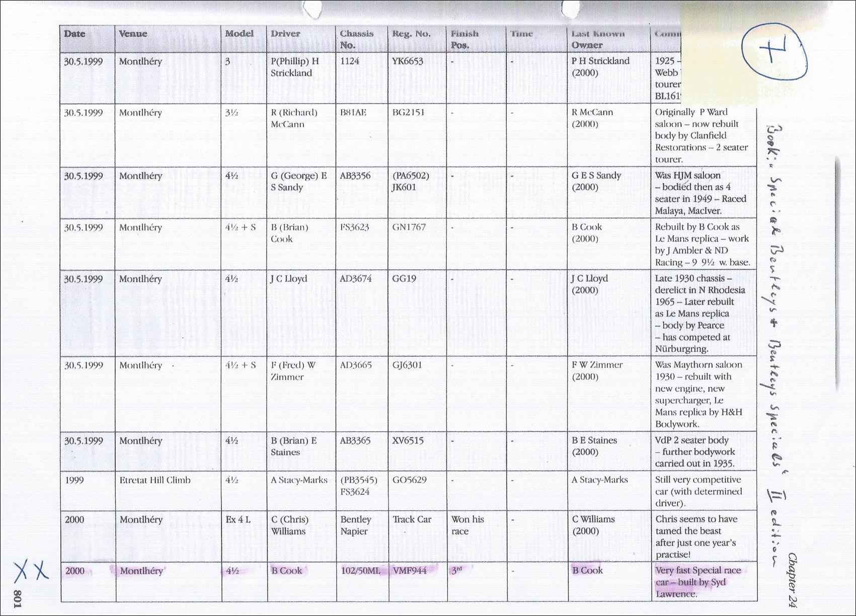This screenshot has height=616, width=856.
Task: Click the Date column header
Action: pos(74,34)
